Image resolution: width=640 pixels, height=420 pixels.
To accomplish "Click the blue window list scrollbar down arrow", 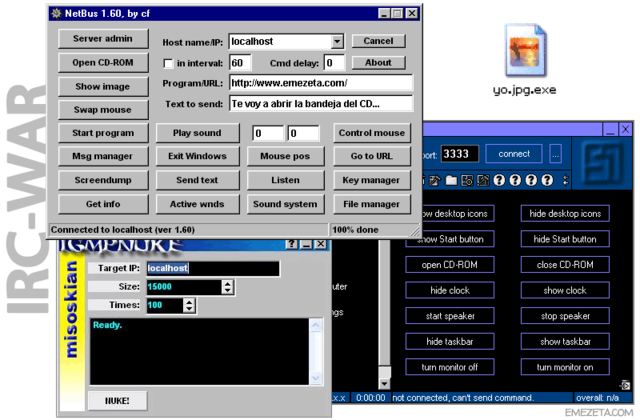I will click(384, 384).
